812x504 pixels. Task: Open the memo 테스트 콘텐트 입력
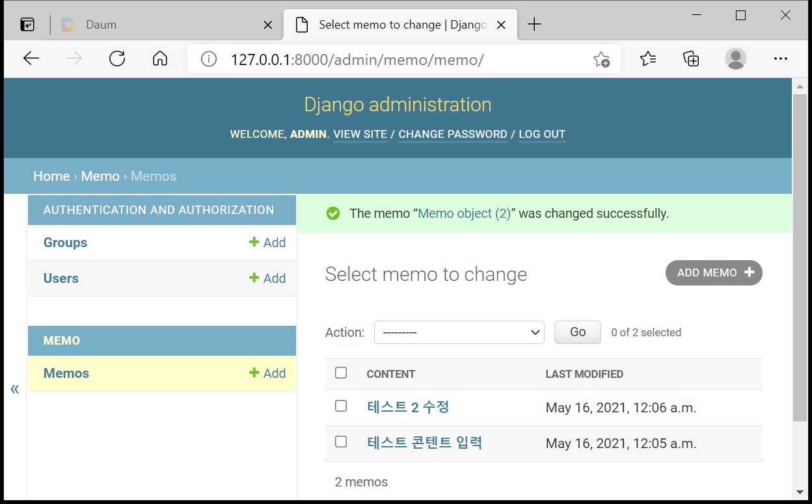[425, 443]
